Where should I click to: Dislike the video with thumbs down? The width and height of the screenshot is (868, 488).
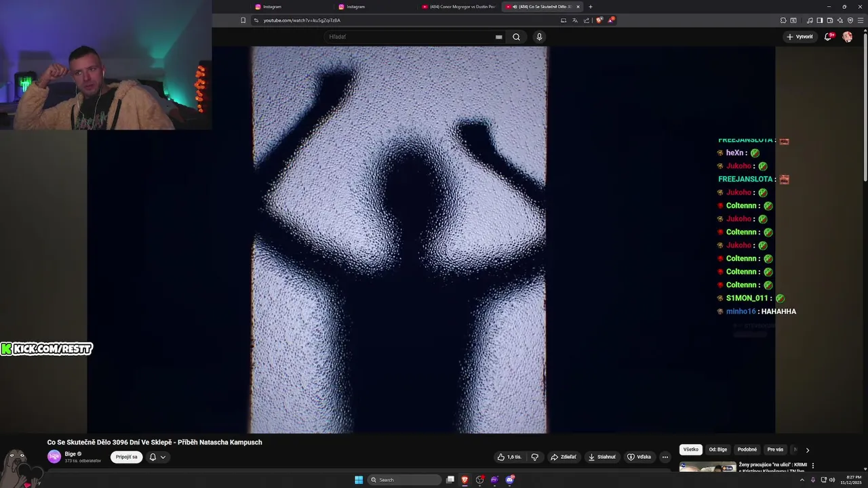tap(535, 457)
